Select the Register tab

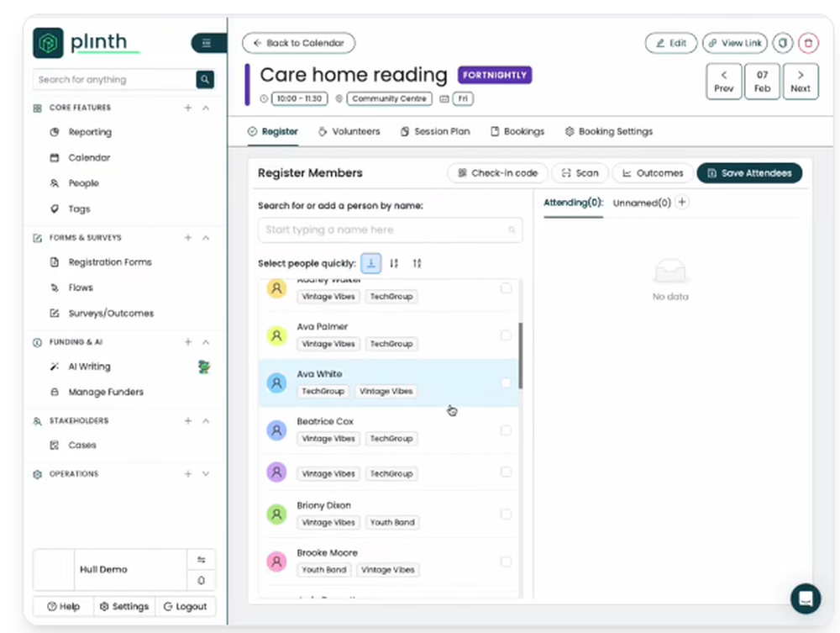pyautogui.click(x=273, y=131)
